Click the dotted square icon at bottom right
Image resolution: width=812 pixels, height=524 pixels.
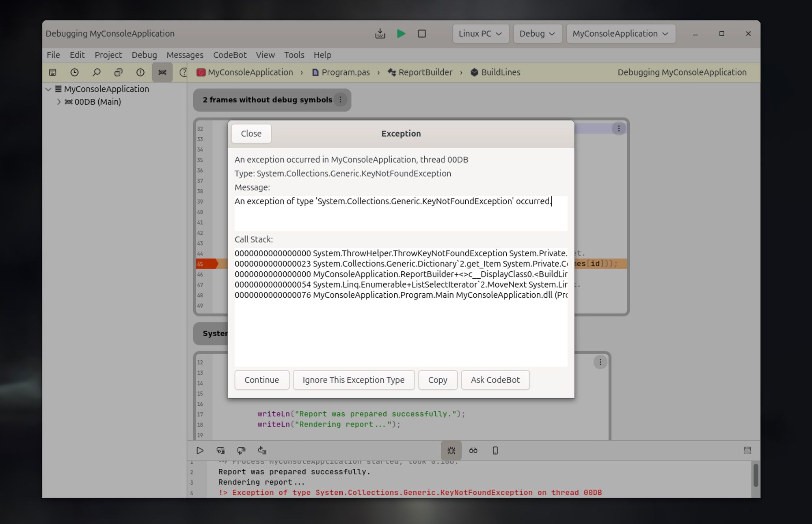(x=747, y=450)
